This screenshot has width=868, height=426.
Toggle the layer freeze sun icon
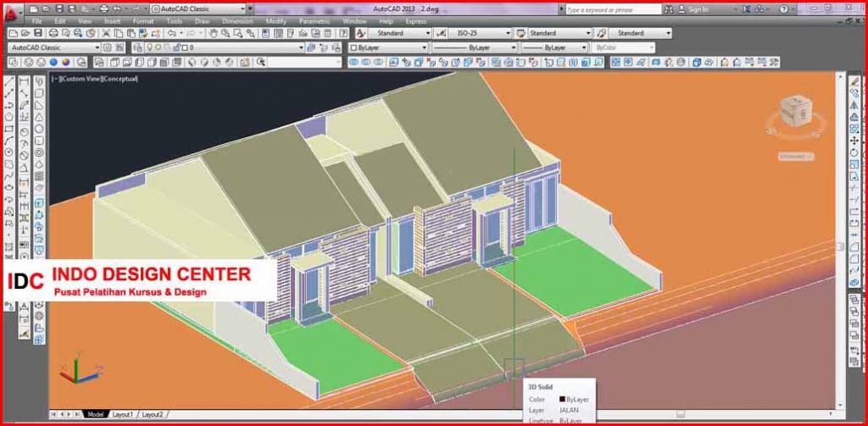[159, 47]
